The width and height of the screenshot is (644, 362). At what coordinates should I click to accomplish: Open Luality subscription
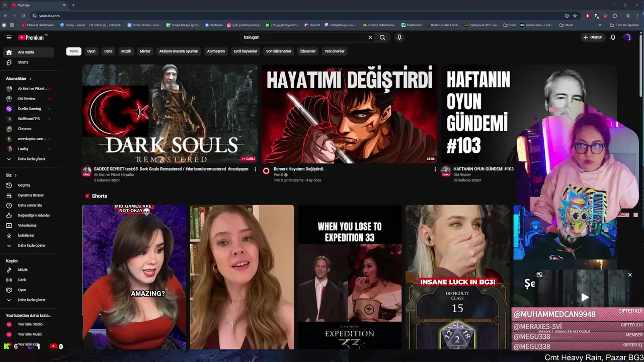[29, 149]
